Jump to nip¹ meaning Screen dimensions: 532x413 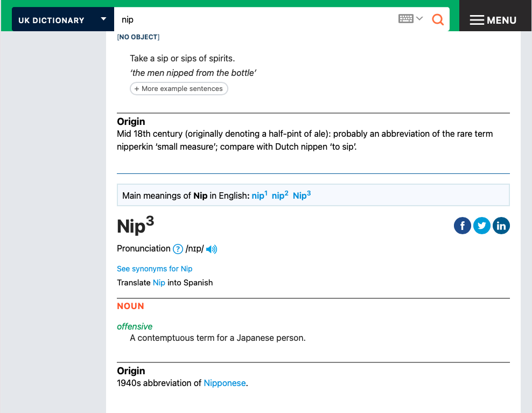click(259, 195)
